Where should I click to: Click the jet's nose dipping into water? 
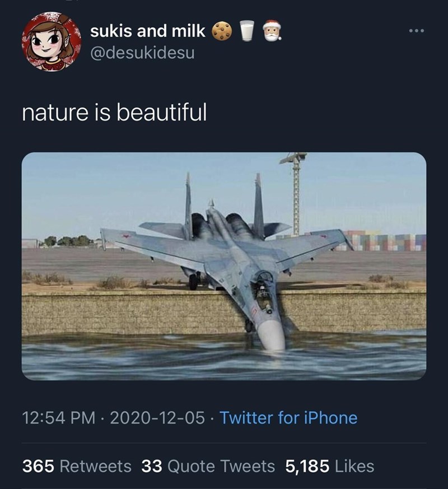pyautogui.click(x=272, y=335)
